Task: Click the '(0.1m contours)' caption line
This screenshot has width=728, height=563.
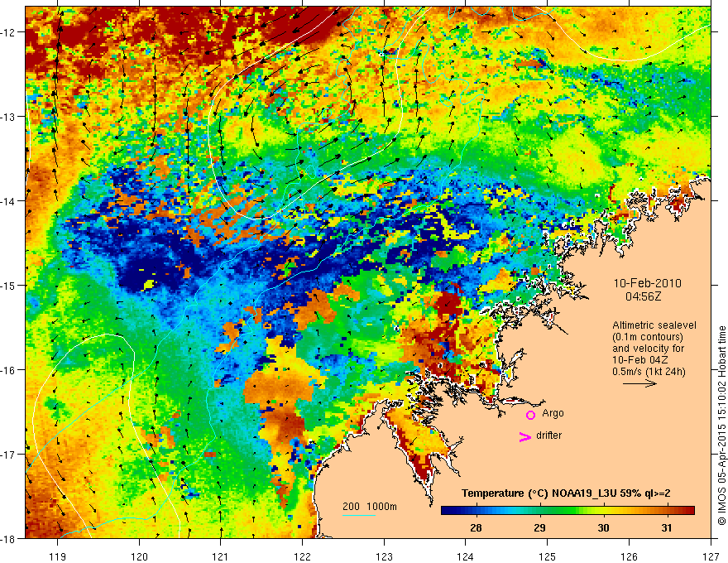Action: point(648,337)
